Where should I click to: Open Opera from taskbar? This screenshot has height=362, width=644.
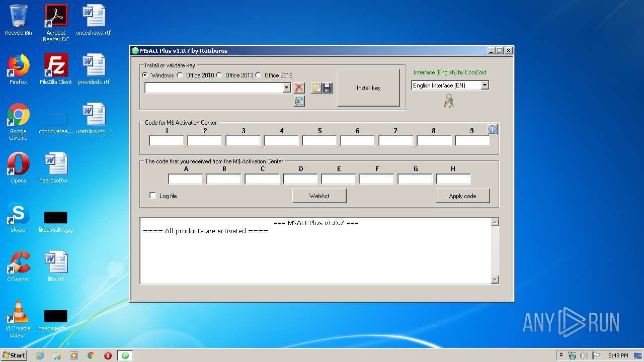pyautogui.click(x=108, y=355)
